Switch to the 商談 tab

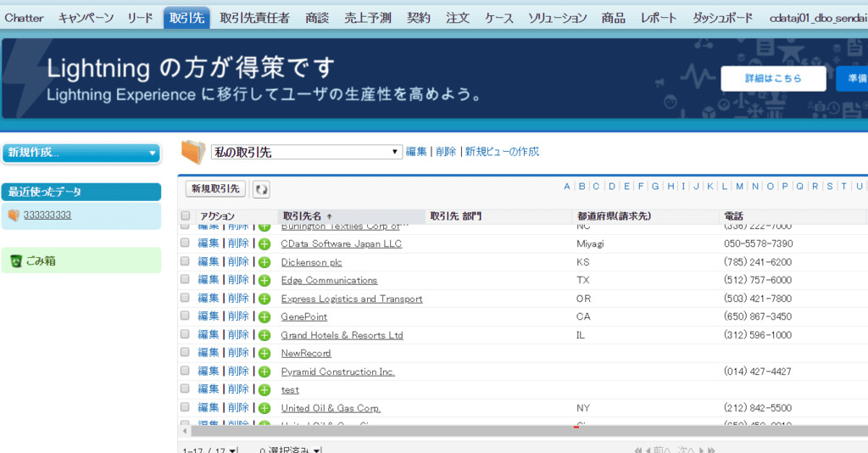(317, 18)
